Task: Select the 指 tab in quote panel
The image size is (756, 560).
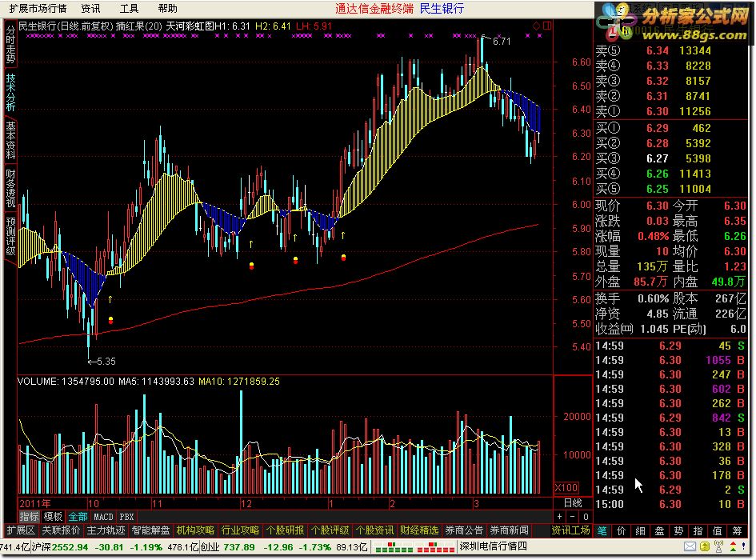Action: point(698,531)
